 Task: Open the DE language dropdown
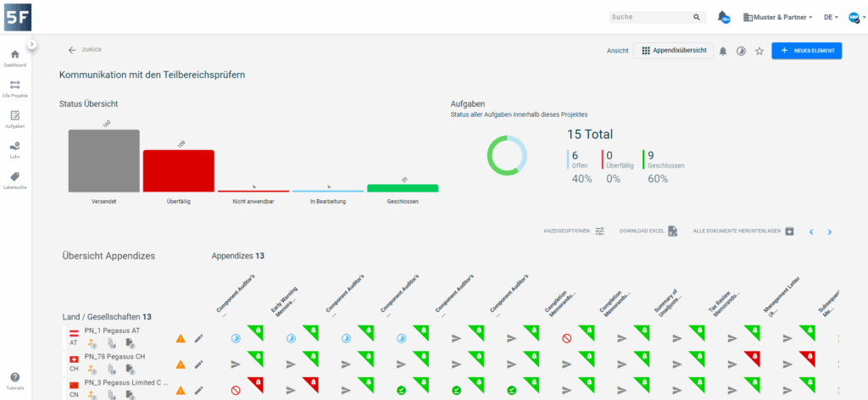(x=831, y=17)
